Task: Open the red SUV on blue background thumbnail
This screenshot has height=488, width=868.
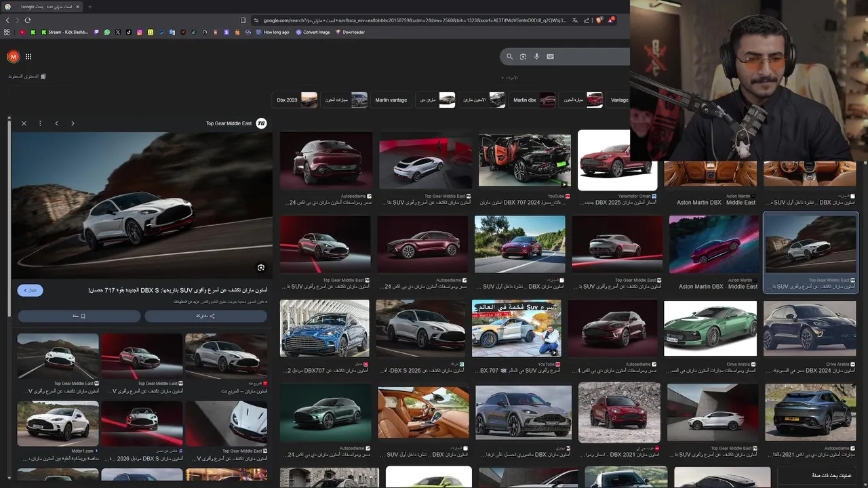Action: click(x=714, y=245)
